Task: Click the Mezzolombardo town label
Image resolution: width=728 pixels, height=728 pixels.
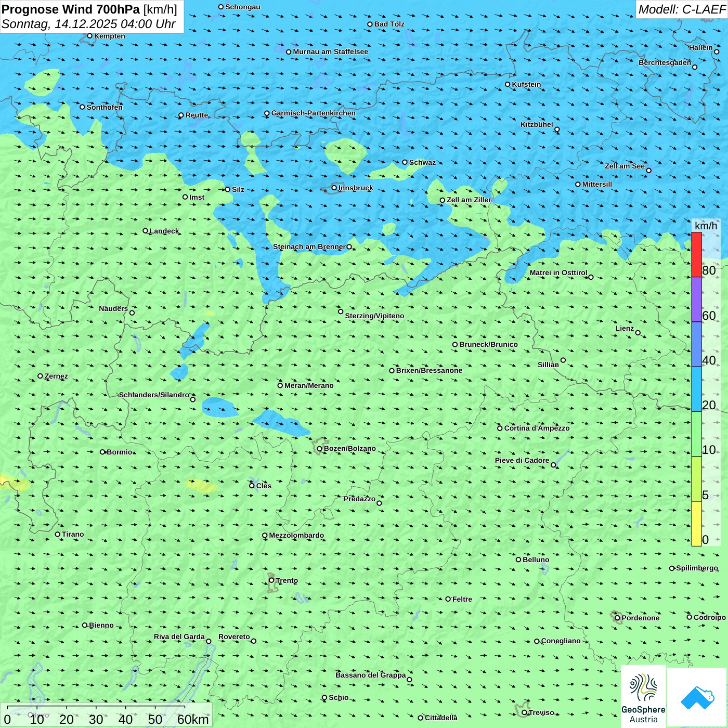Action: coord(296,535)
